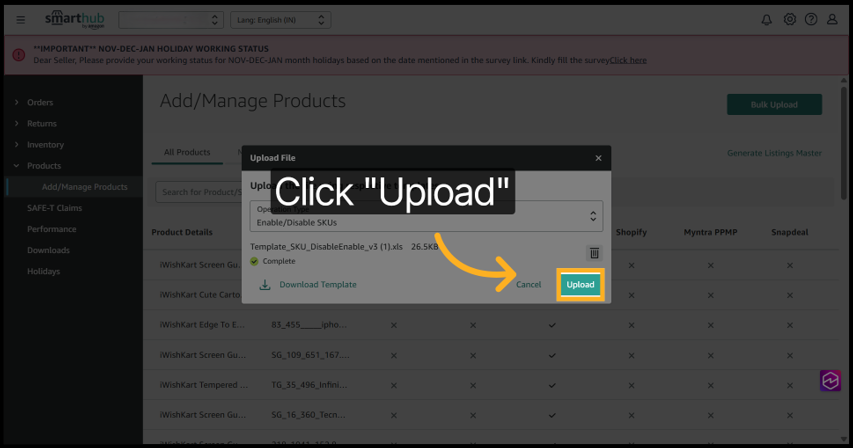Click the help question mark icon

coord(811,20)
